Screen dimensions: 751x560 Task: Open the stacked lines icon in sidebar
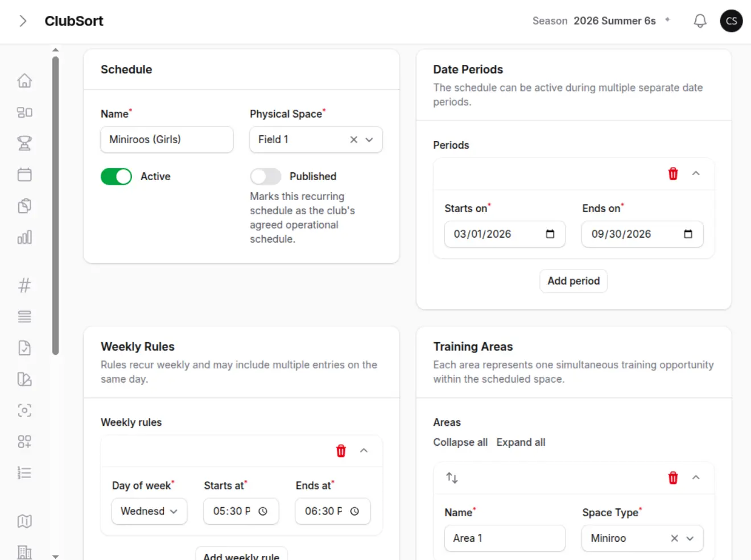tap(24, 317)
